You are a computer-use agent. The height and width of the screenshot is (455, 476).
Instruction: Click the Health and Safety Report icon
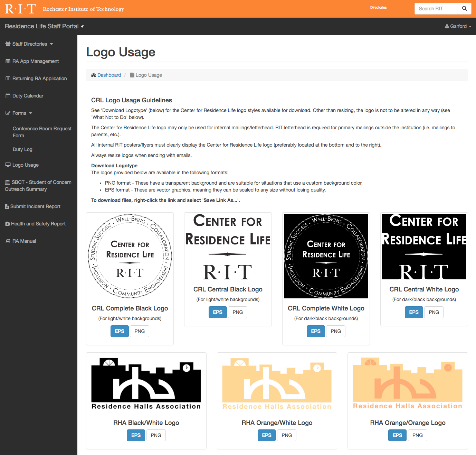(7, 224)
